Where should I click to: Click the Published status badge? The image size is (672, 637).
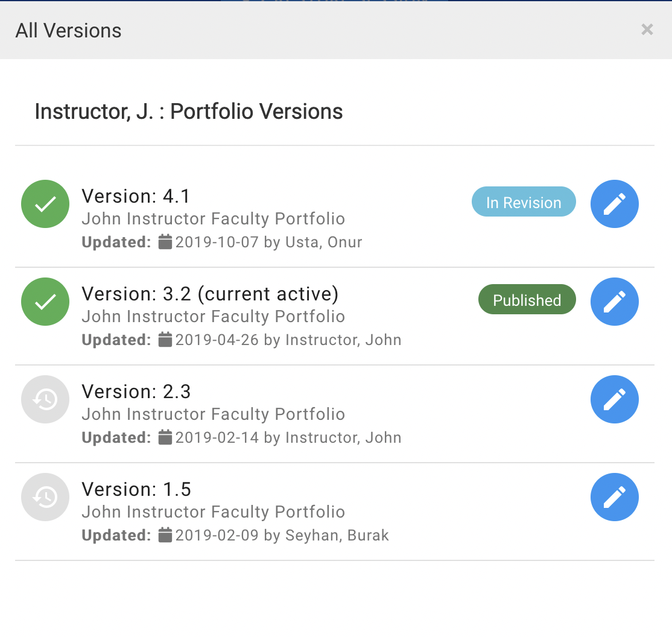coord(527,300)
